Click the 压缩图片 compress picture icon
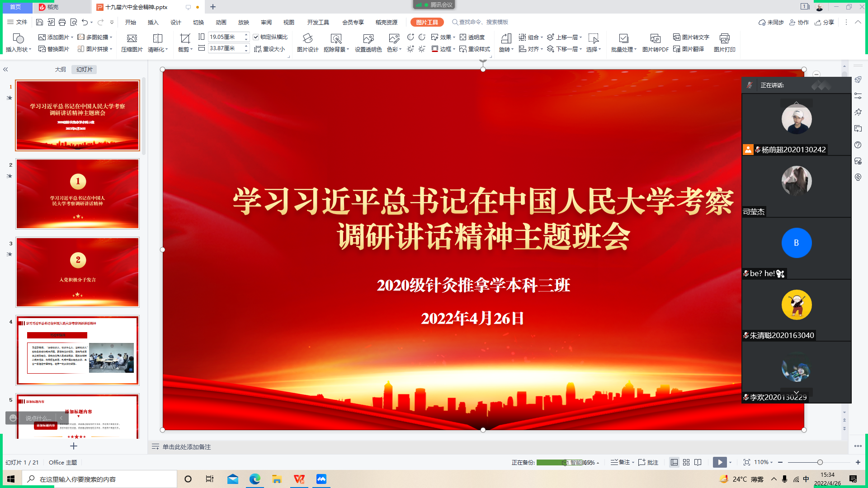This screenshot has height=488, width=868. (x=132, y=39)
